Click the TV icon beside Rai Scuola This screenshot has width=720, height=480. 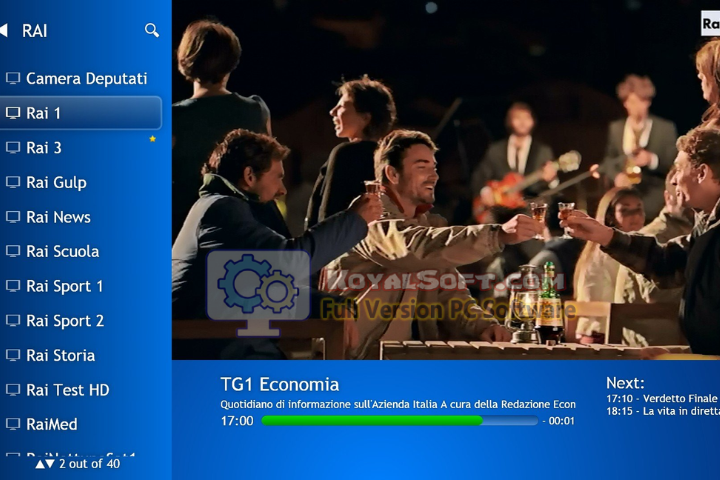[13, 251]
